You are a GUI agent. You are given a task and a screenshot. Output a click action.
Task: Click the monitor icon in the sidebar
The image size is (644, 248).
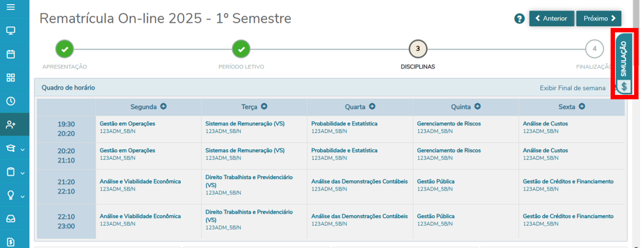[x=10, y=31]
